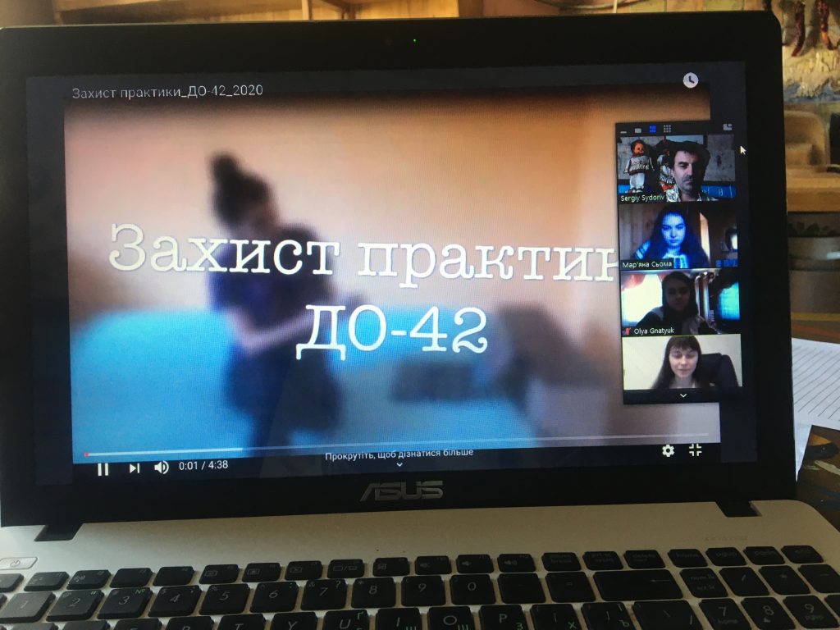Exit fullscreen mode icon
The height and width of the screenshot is (630, 840).
click(x=696, y=450)
